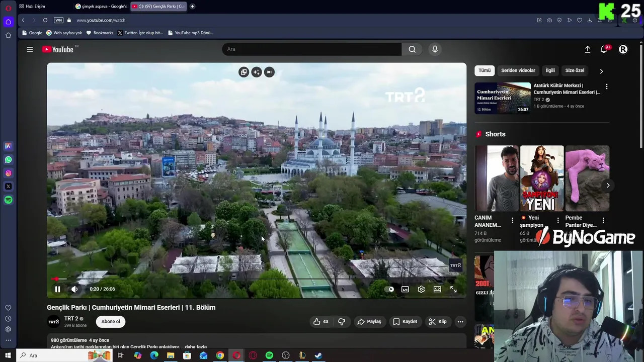Open the TRT 2 channel avatar
This screenshot has width=644, height=362.
pyautogui.click(x=53, y=322)
